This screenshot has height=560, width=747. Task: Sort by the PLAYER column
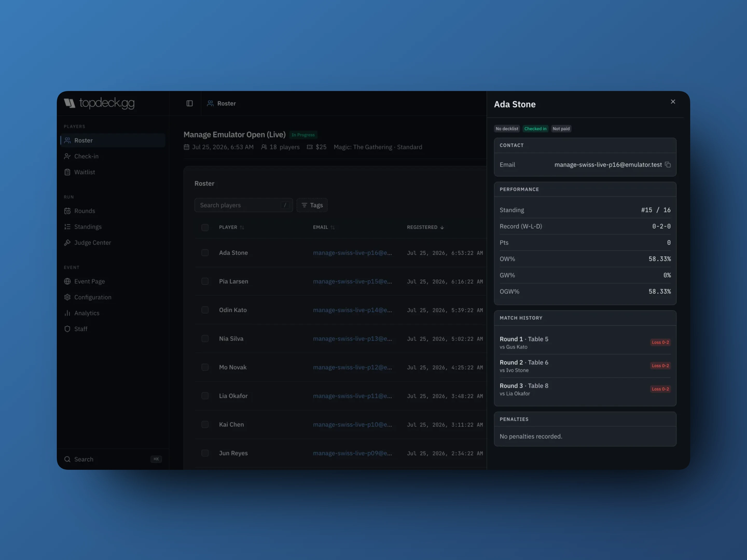(231, 228)
